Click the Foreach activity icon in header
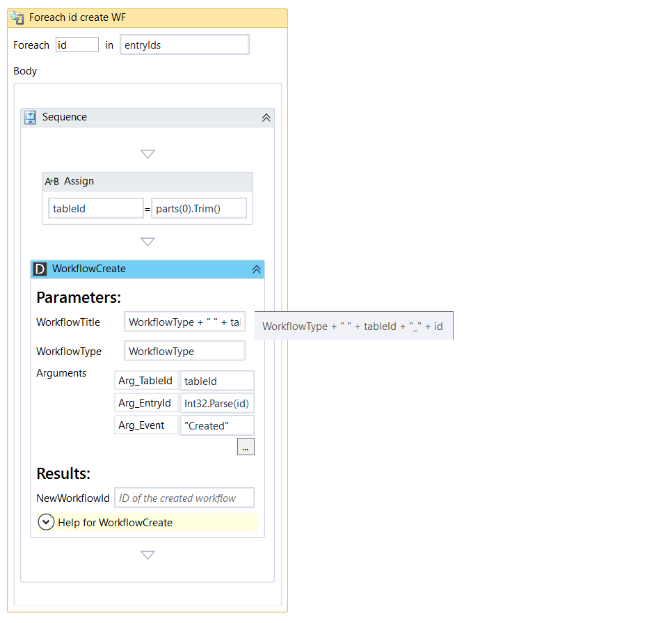Screen dimensions: 672x623 [17, 18]
